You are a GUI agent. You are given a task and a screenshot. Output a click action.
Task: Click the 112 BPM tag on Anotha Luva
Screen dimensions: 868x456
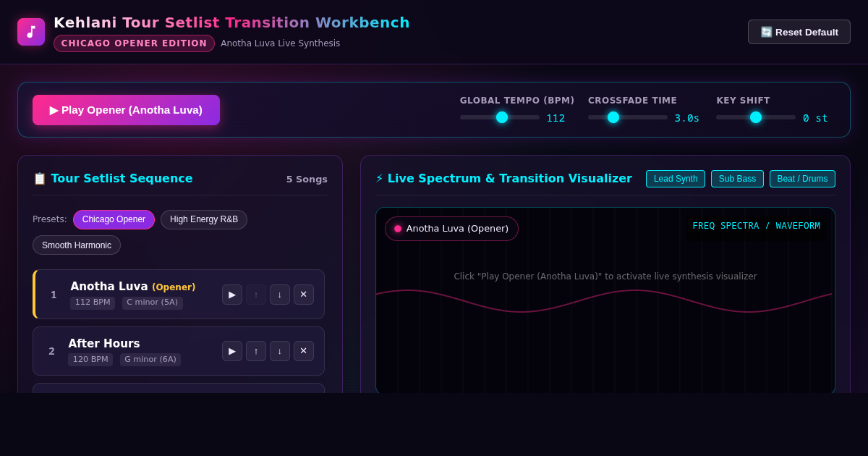93,303
